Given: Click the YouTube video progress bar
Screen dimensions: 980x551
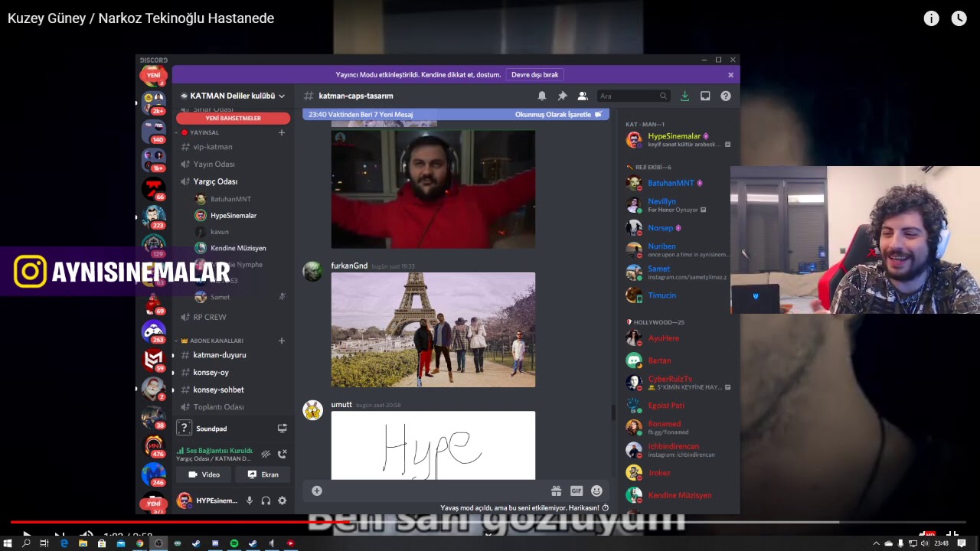Looking at the screenshot, I should 490,523.
